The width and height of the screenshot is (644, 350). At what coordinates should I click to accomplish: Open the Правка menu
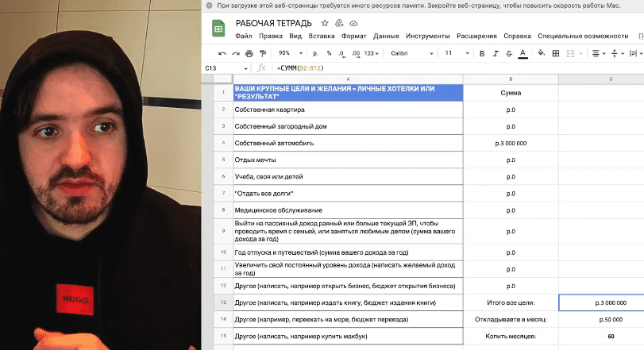coord(271,36)
